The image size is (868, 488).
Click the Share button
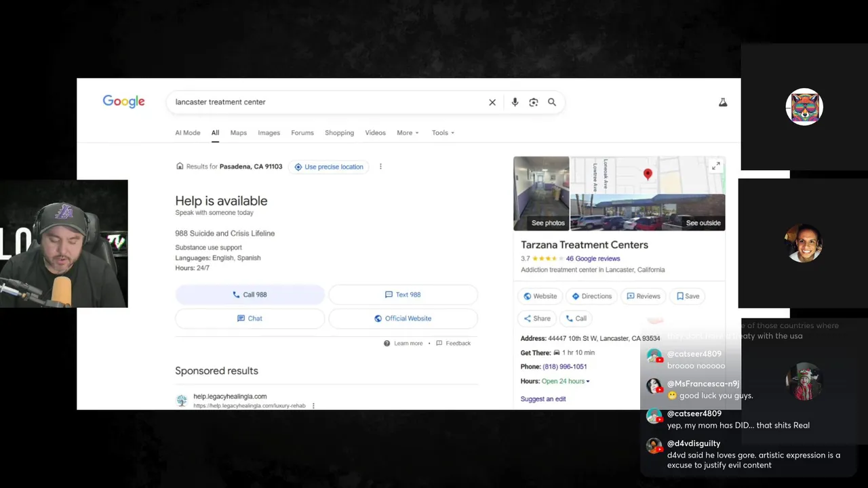coord(537,319)
